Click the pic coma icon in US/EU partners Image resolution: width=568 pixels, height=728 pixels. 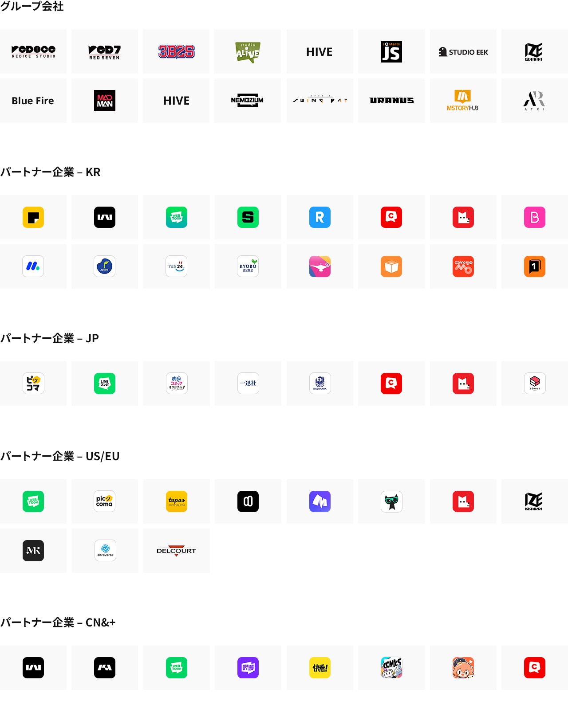pyautogui.click(x=105, y=501)
